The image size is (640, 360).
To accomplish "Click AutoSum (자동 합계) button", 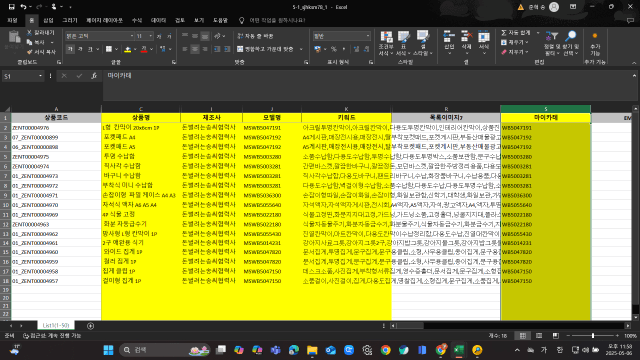I will pos(516,33).
